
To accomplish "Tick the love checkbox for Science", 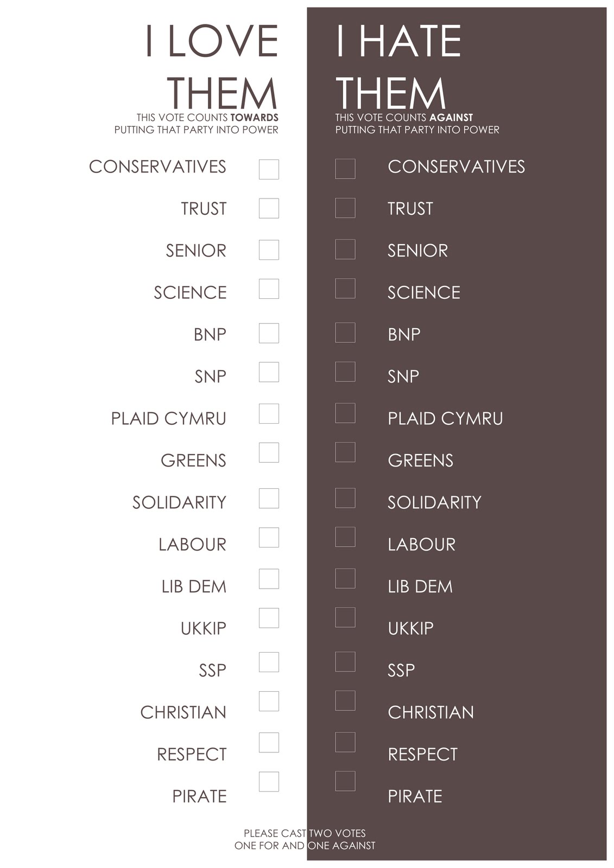I will (269, 289).
